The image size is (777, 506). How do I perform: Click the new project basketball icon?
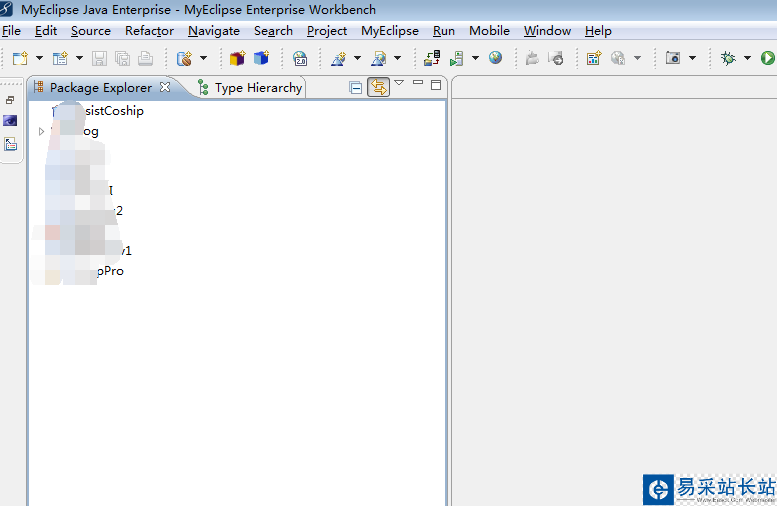184,58
